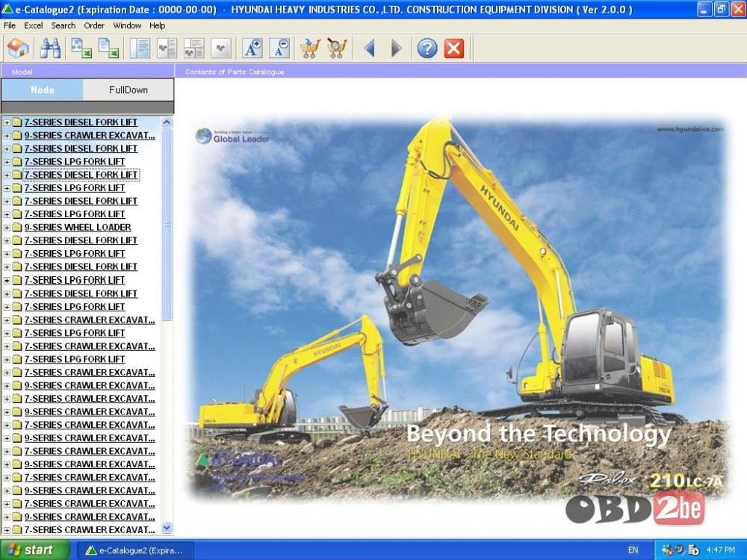Viewport: 747px width, 560px height.
Task: Switch to the FullDown tab
Action: point(128,90)
